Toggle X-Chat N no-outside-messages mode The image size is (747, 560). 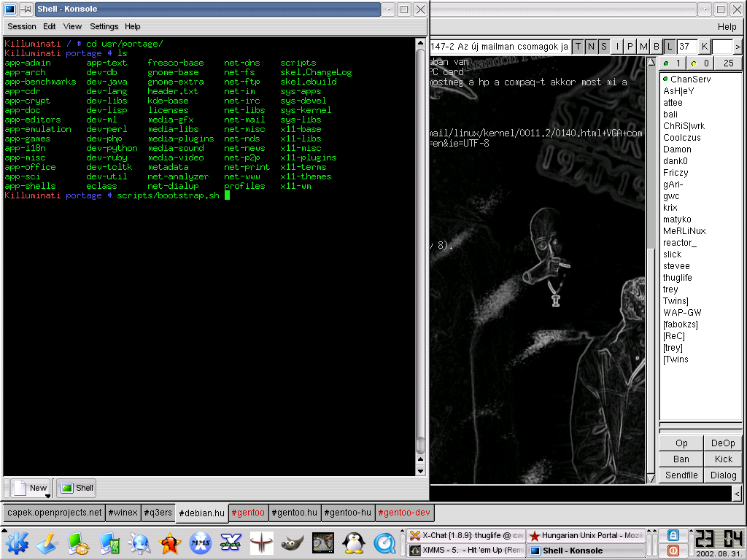point(591,46)
